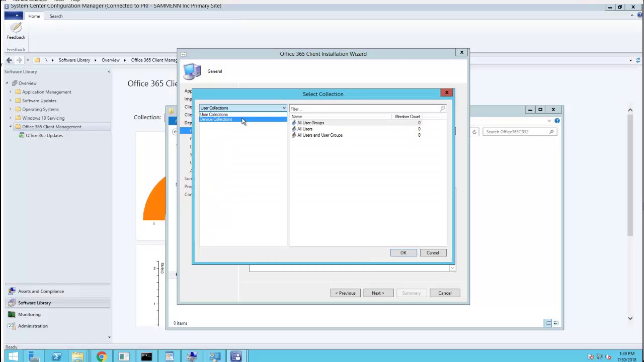The height and width of the screenshot is (362, 644).
Task: Open the breadcrumb bar dropdown arrow beside refresh
Action: point(630,60)
